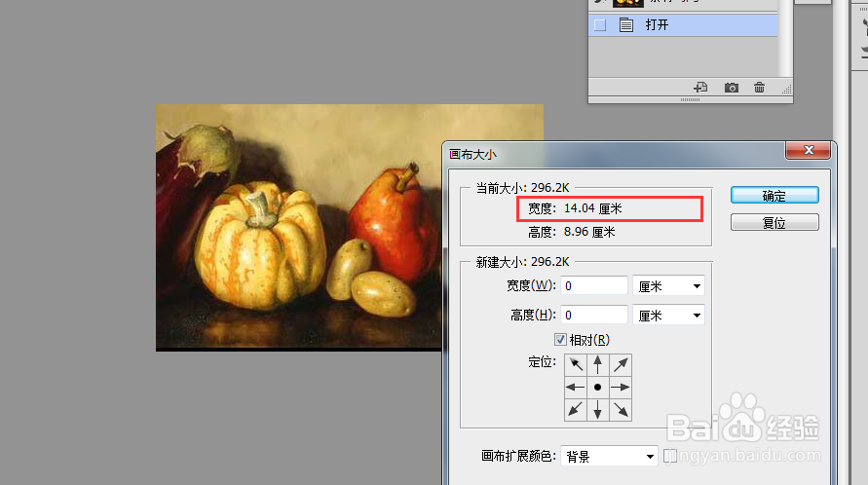Open the width unit 厘米 dropdown
868x485 pixels.
tap(668, 286)
